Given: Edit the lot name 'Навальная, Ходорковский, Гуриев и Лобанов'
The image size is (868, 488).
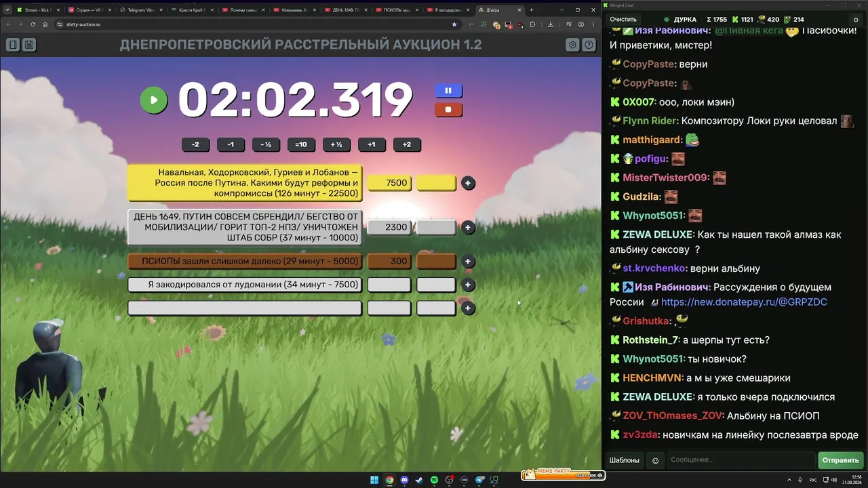Looking at the screenshot, I should pos(245,183).
